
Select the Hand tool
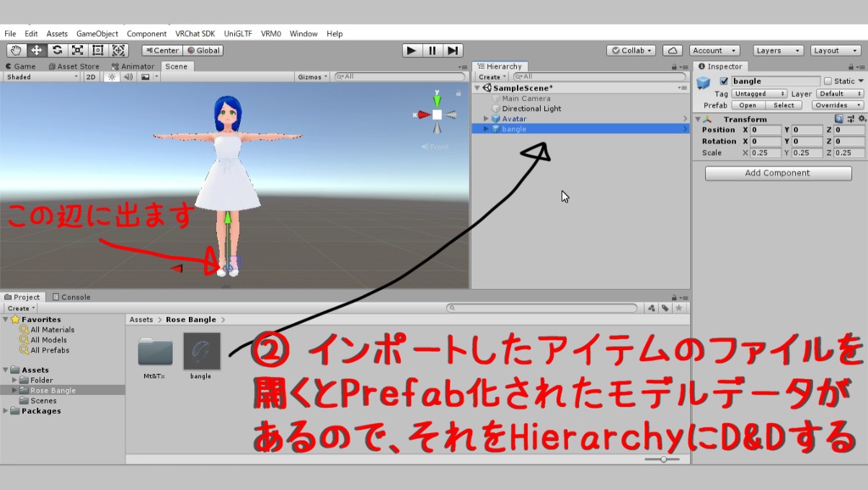[16, 50]
